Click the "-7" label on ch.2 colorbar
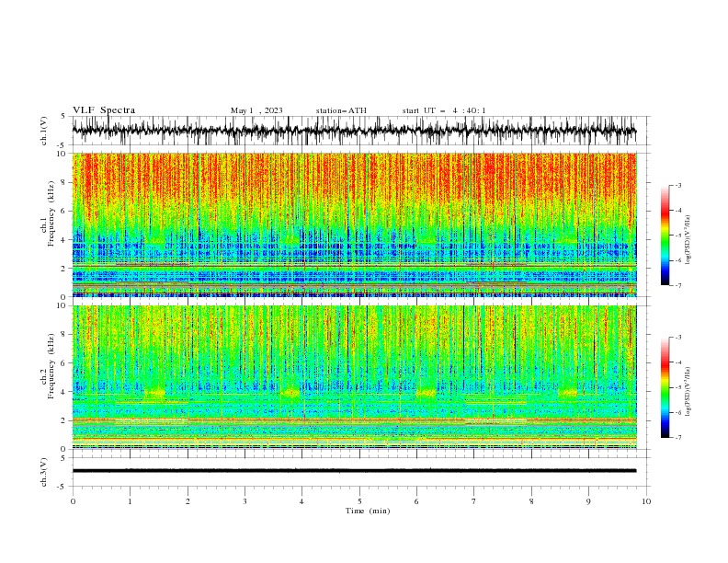 pyautogui.click(x=677, y=438)
